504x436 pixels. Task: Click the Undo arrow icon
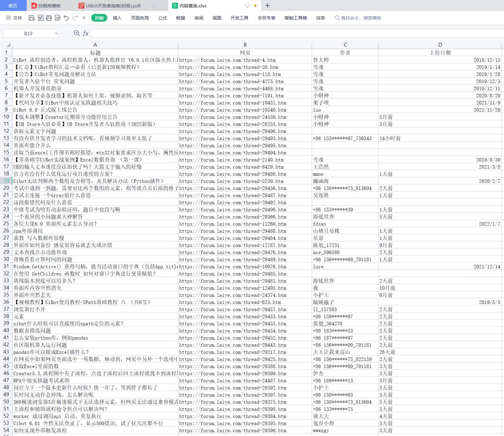pyautogui.click(x=66, y=18)
